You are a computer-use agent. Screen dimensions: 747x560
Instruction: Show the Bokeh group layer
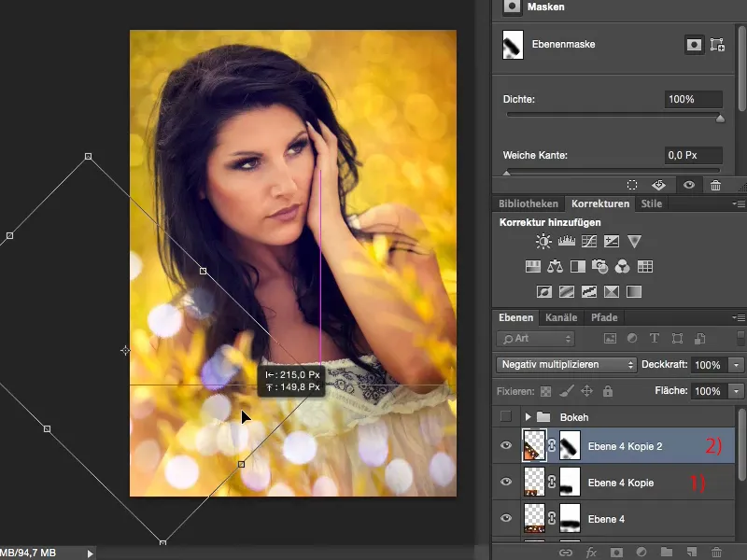pos(506,416)
